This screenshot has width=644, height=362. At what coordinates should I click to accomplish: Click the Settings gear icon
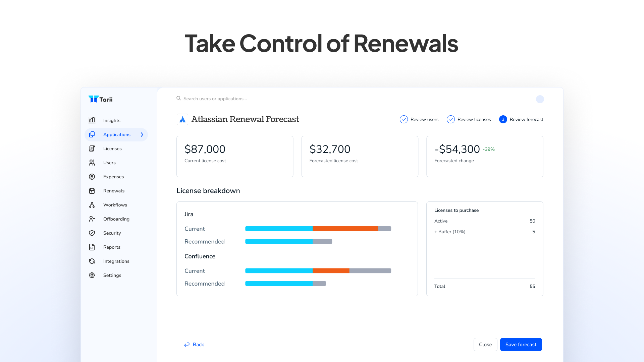coord(92,275)
